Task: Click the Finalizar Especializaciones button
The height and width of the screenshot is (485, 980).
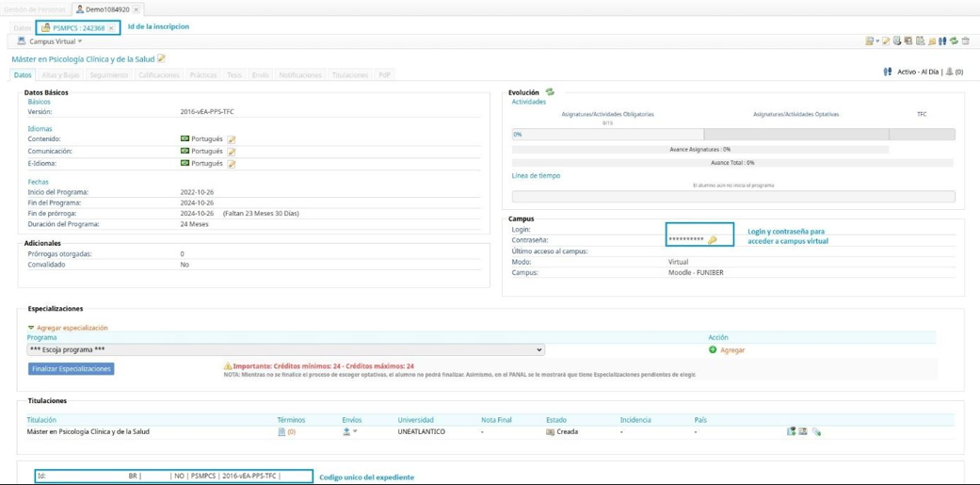Action: pos(72,369)
